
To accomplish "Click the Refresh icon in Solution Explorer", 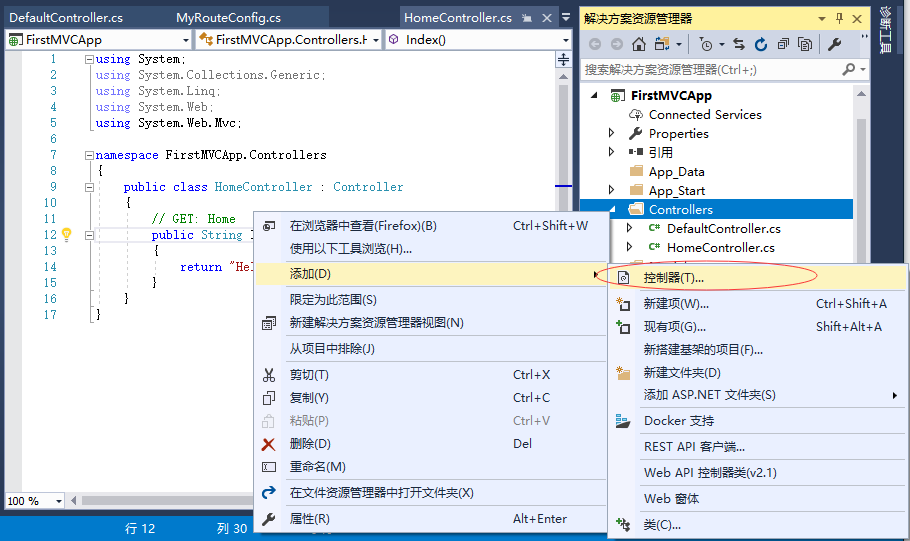I will [x=761, y=44].
